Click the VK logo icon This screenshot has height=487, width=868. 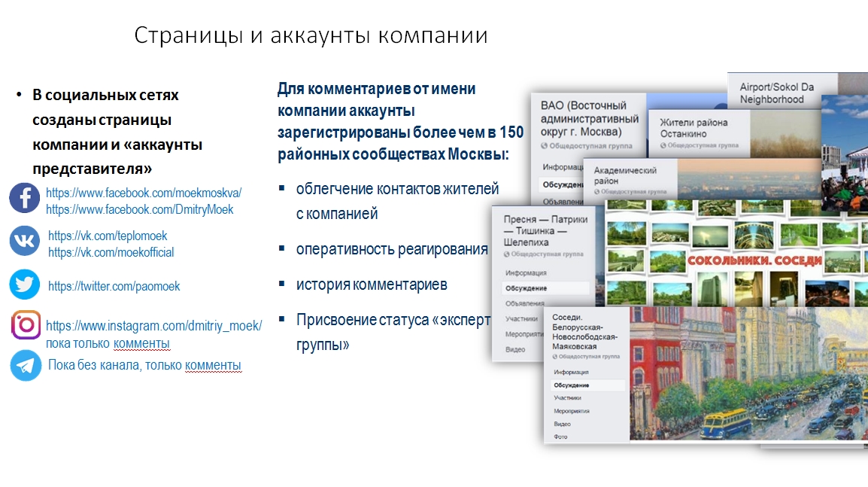coord(25,241)
